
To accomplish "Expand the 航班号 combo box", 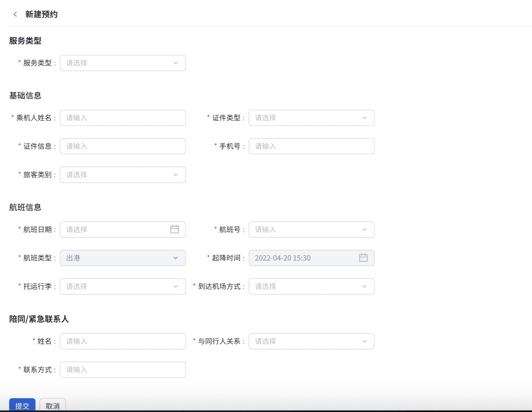I will [312, 230].
